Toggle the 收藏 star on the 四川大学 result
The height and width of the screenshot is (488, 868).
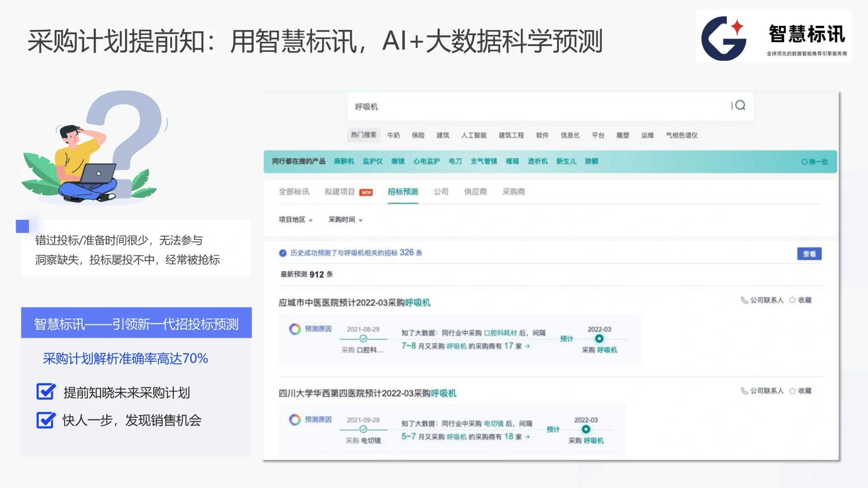(x=792, y=390)
